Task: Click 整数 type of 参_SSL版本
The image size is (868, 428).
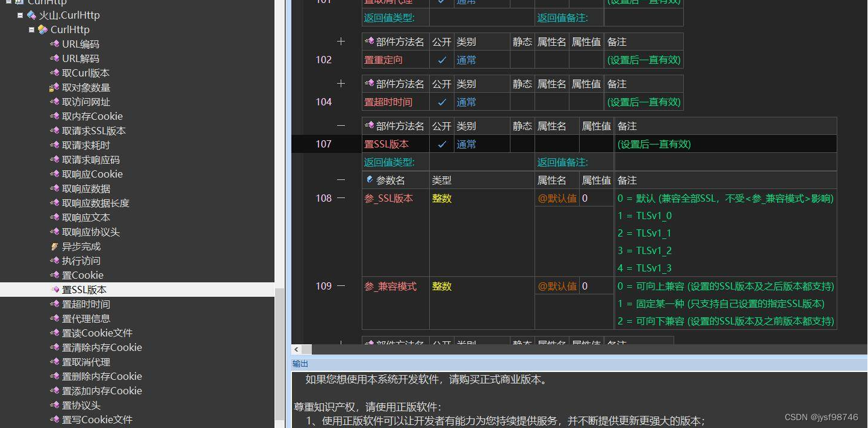Action: pyautogui.click(x=442, y=198)
